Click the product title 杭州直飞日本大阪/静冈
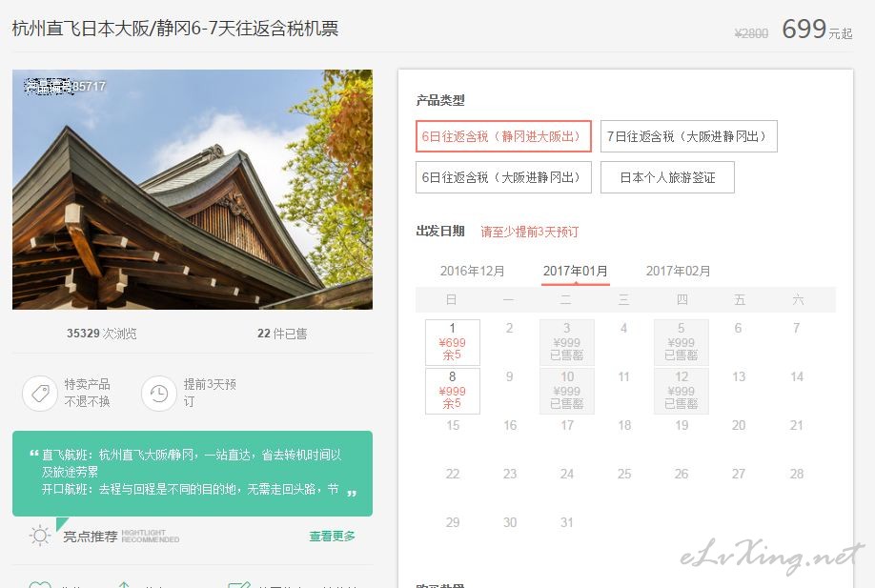 (175, 28)
